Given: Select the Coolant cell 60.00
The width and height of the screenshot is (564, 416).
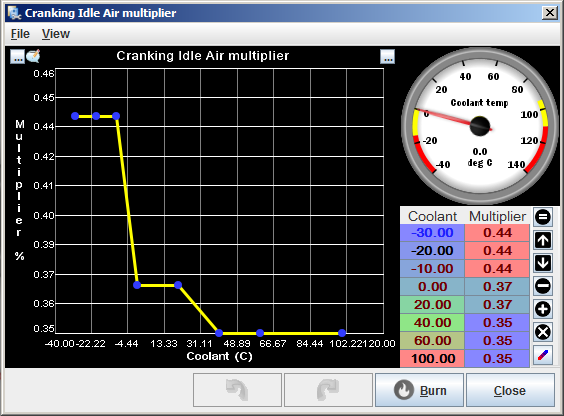Looking at the screenshot, I should (432, 340).
